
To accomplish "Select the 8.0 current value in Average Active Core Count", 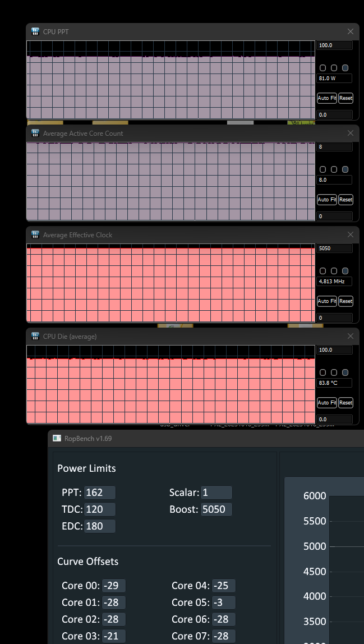I will (334, 180).
